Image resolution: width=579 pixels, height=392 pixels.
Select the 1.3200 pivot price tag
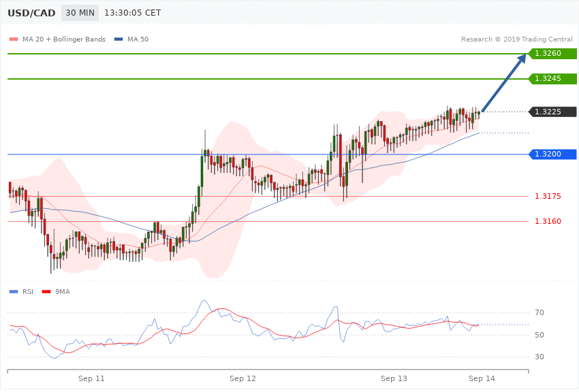click(x=553, y=154)
